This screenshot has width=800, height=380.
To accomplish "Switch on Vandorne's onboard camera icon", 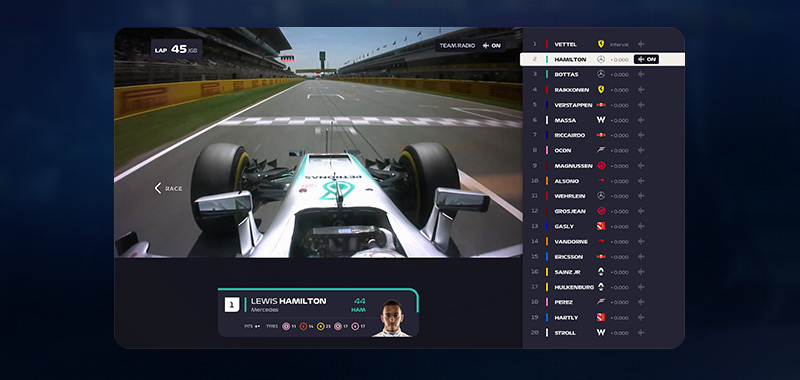I will 641,242.
